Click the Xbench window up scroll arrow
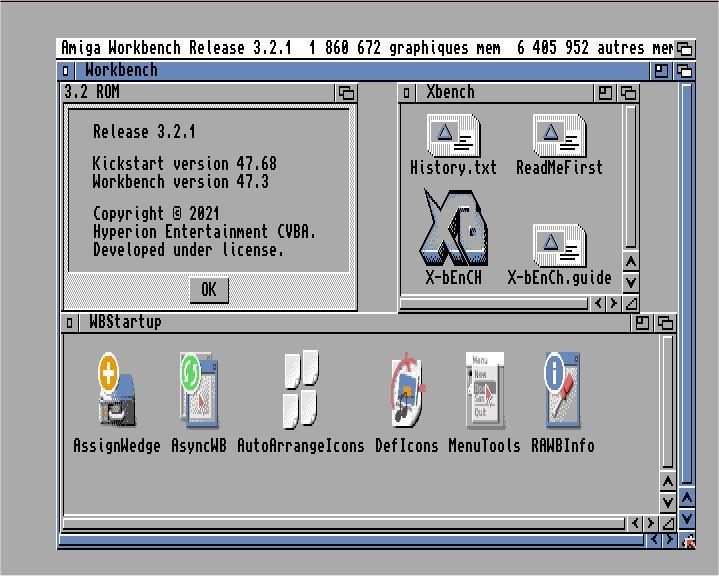719x576 pixels. tap(631, 261)
